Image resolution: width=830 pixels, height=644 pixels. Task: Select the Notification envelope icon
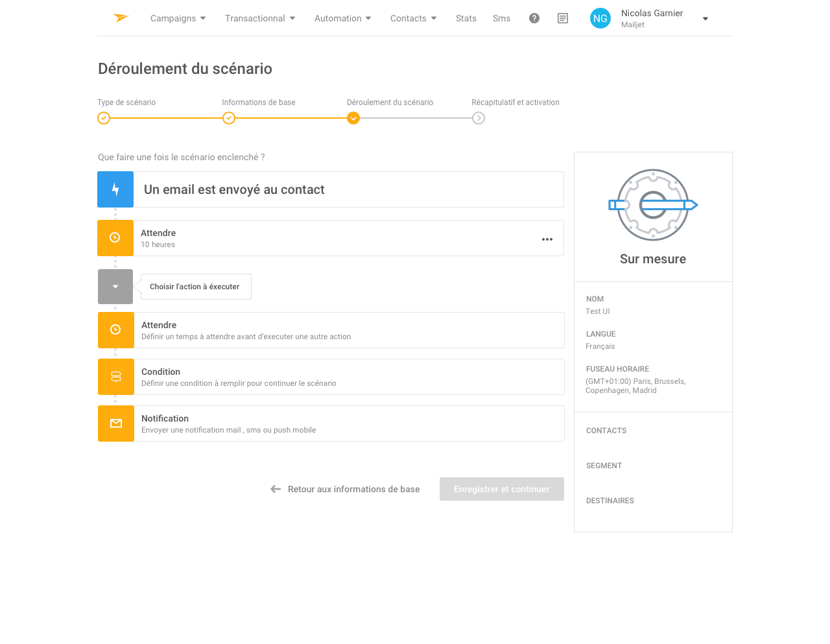(x=116, y=423)
